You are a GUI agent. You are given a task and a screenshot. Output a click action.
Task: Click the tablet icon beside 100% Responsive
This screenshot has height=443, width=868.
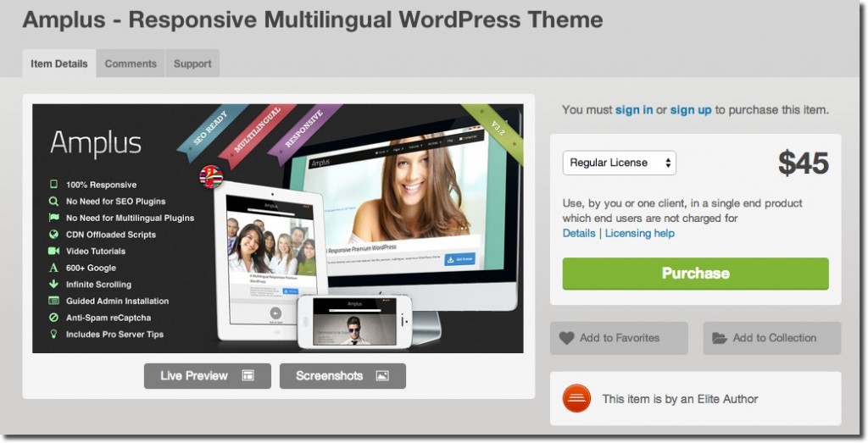tap(53, 184)
